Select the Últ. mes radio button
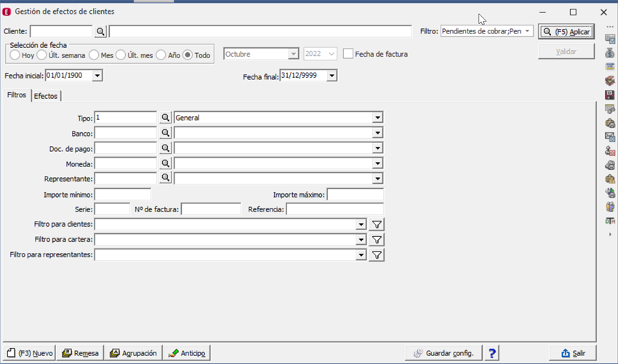 121,55
